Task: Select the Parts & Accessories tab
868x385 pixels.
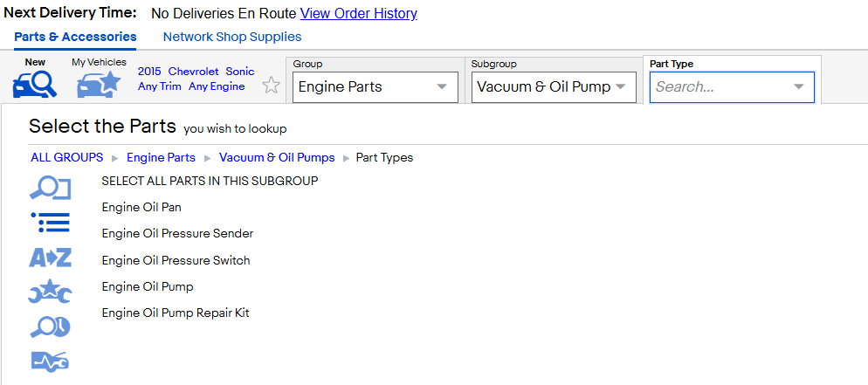Action: [75, 37]
